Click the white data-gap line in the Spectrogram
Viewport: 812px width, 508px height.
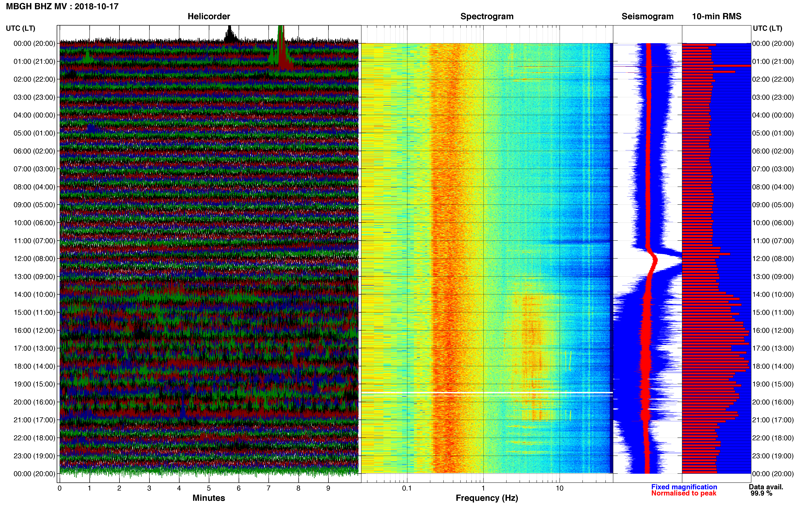point(487,392)
